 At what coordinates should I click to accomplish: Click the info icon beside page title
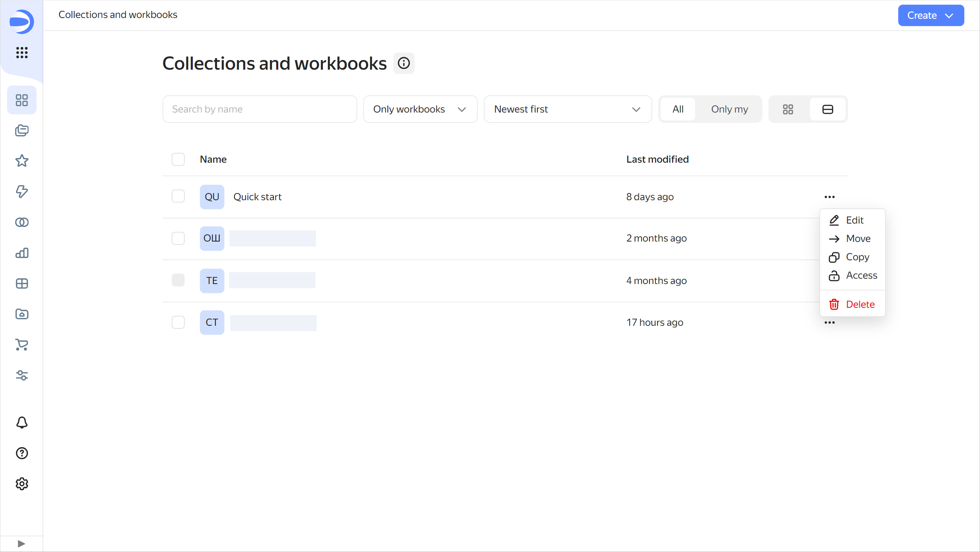tap(404, 63)
